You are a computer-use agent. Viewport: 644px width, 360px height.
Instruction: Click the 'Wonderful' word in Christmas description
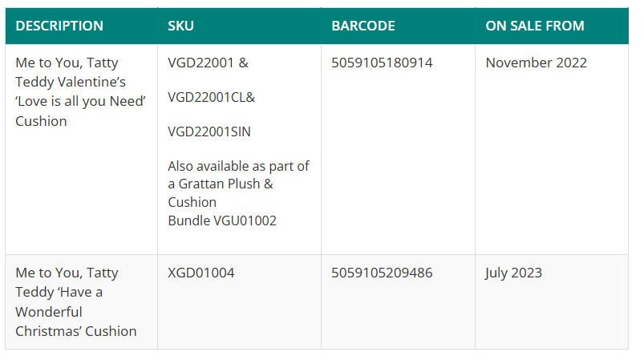pyautogui.click(x=49, y=312)
